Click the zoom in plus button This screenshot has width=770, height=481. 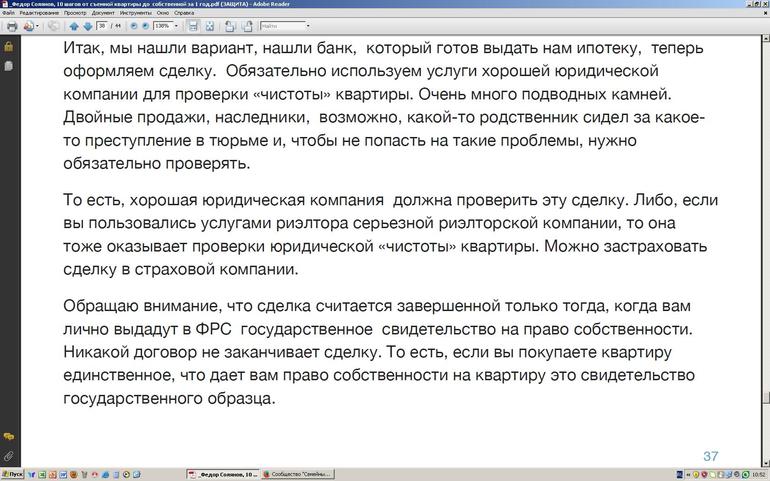[143, 26]
